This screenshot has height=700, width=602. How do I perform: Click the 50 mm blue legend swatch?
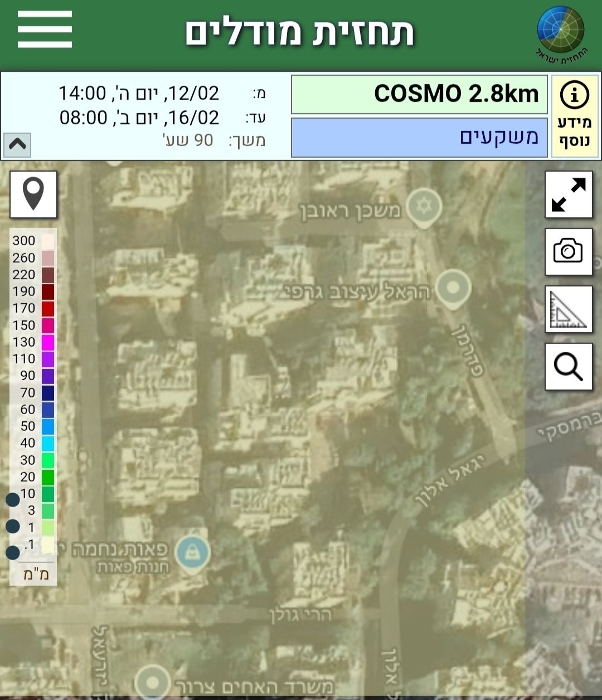coord(48,426)
